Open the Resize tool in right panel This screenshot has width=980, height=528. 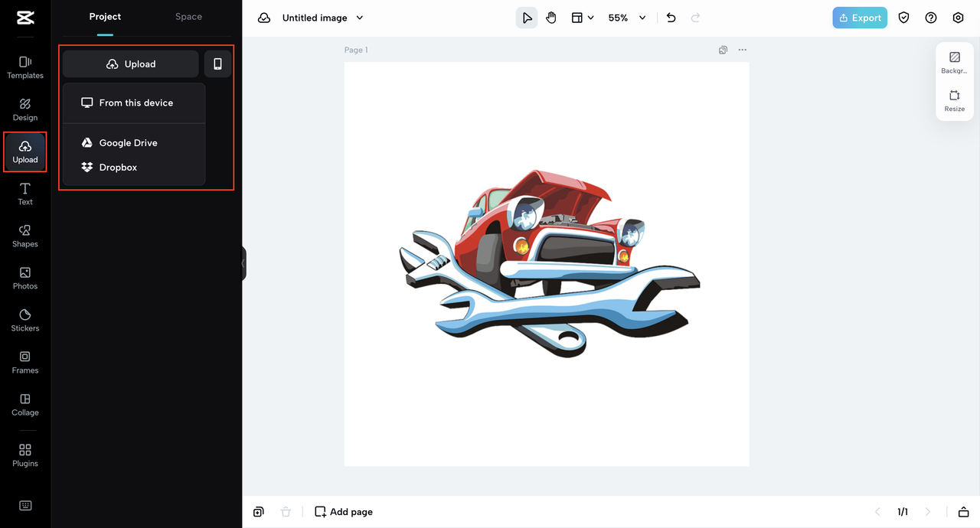coord(955,101)
